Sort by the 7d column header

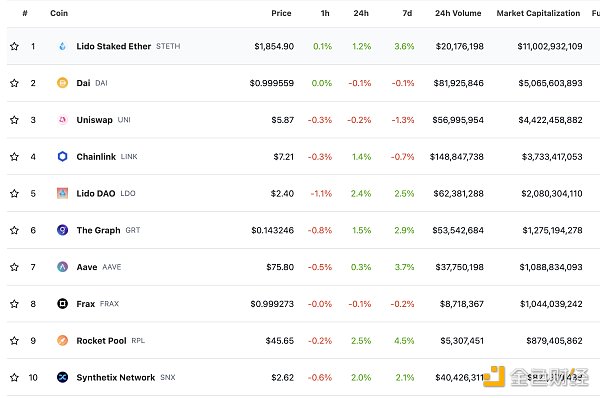tap(407, 13)
